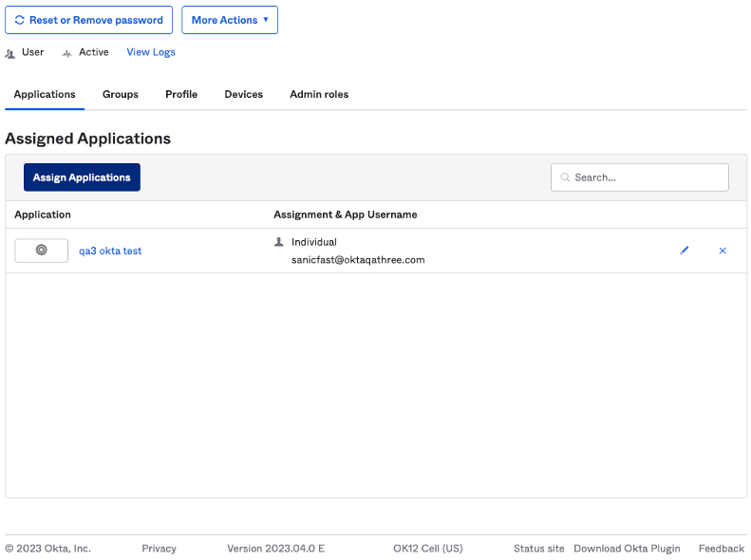Click the Individual assignment person icon
The image size is (751, 560).
tap(279, 242)
